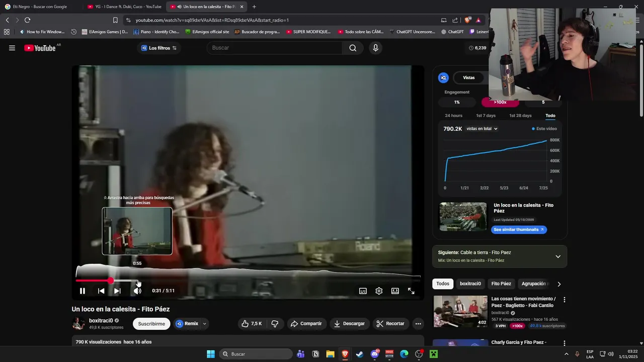This screenshot has height=362, width=644.
Task: Open the boxitraci0 channel avatar
Action: pyautogui.click(x=78, y=324)
